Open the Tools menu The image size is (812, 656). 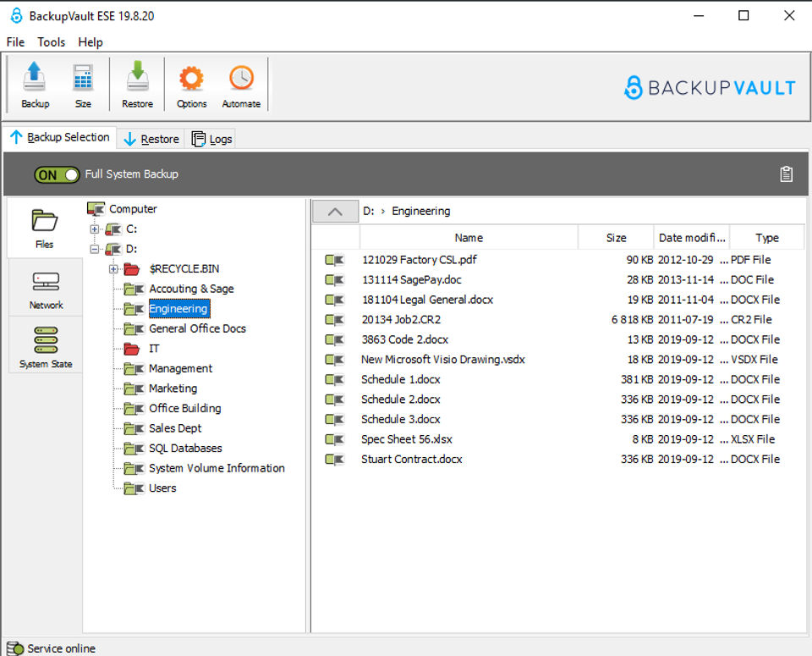pos(52,42)
